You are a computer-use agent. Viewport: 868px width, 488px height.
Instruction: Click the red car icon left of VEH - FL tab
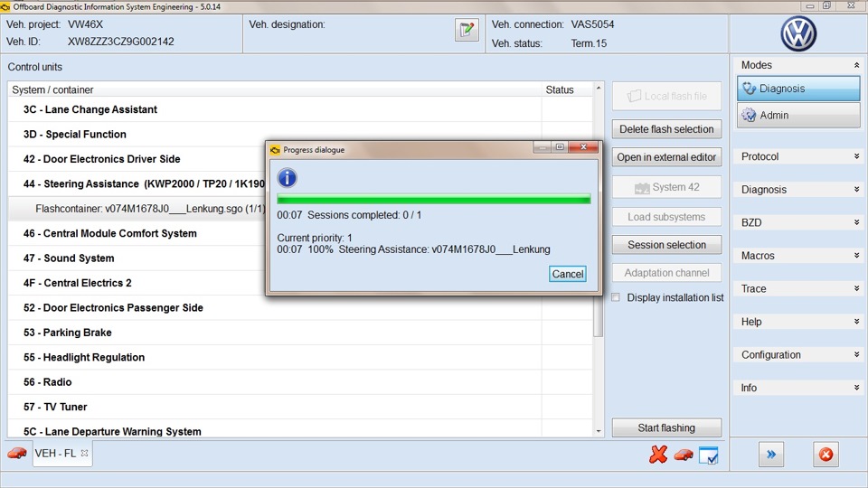pyautogui.click(x=17, y=453)
